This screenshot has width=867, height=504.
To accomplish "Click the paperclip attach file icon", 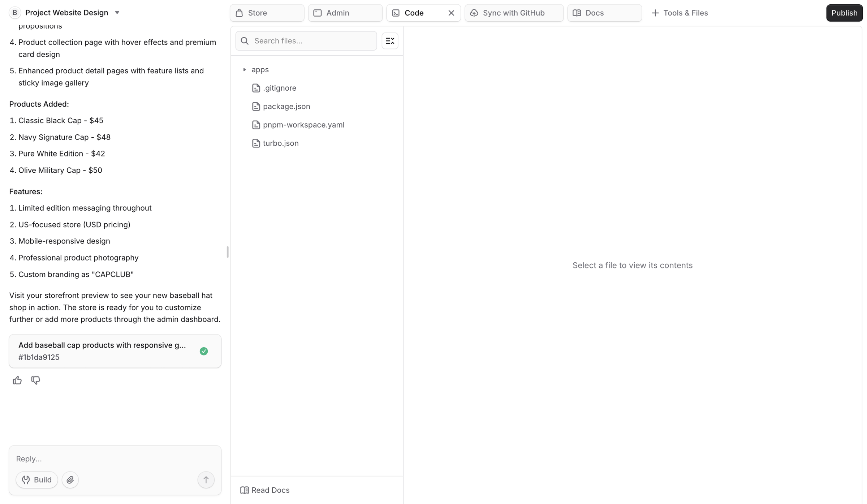I will (70, 479).
